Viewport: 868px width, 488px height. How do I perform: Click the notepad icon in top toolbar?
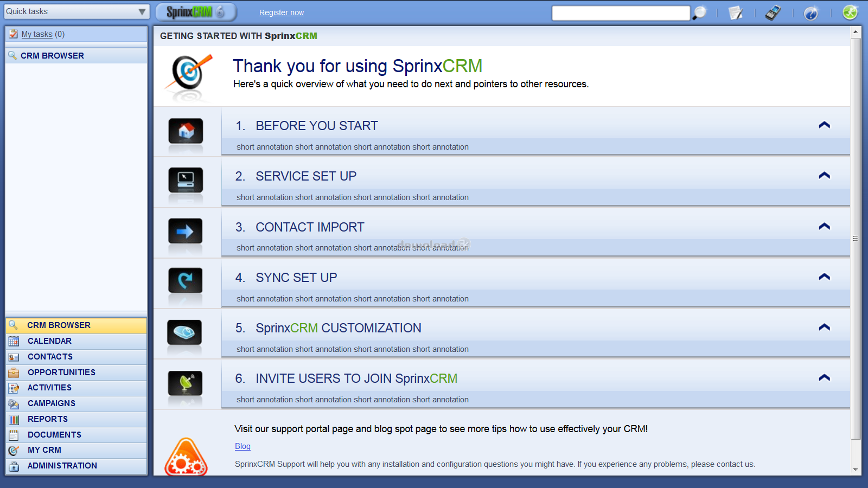click(x=736, y=12)
